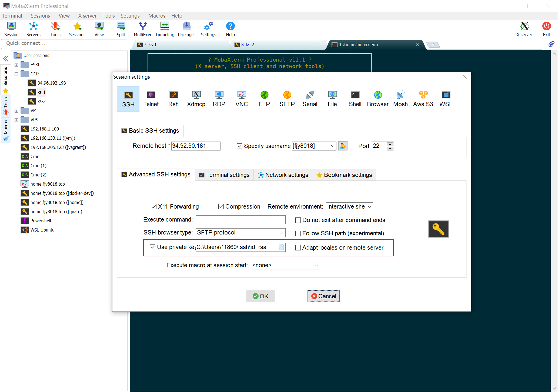
Task: Uncheck X11-Forwarding checkbox
Action: click(154, 207)
